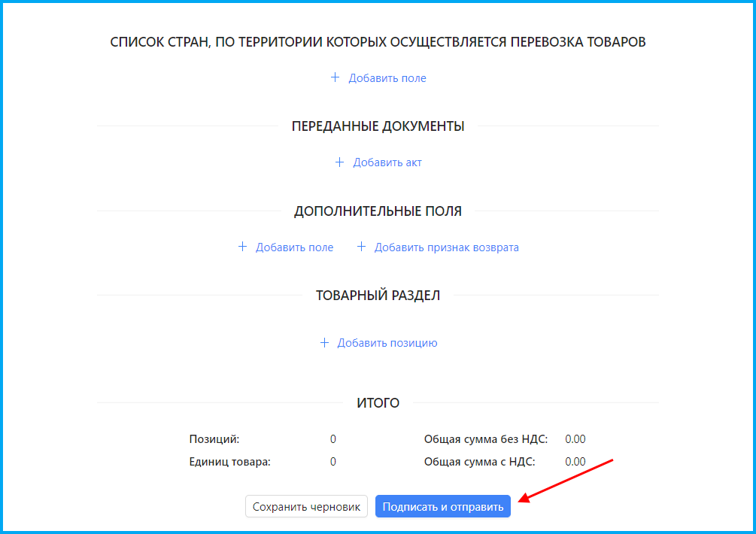This screenshot has height=534, width=756.
Task: Click the plus icon beside the country list's 'Добавить поле'
Action: point(335,77)
